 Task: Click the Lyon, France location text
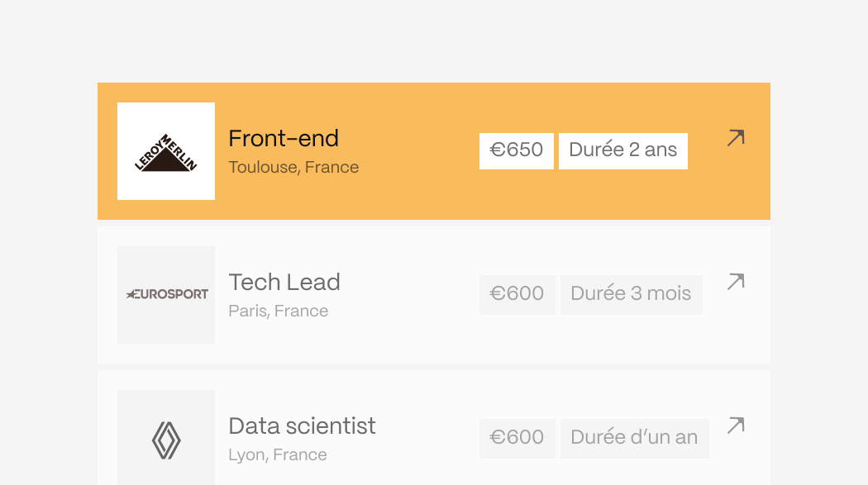(x=278, y=454)
